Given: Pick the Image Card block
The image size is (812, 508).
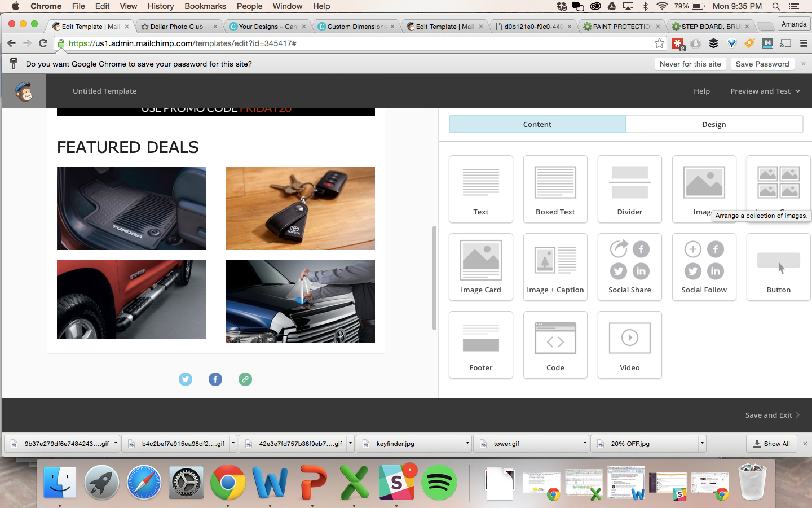Looking at the screenshot, I should tap(480, 267).
